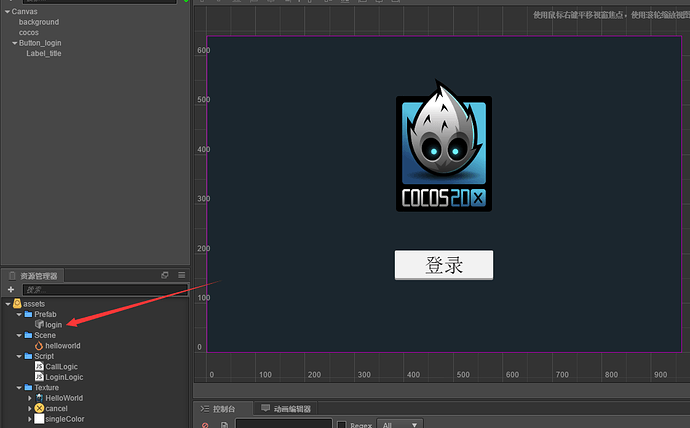Click the CallLogic JS file icon
Viewport: 690px width, 428px height.
(39, 366)
